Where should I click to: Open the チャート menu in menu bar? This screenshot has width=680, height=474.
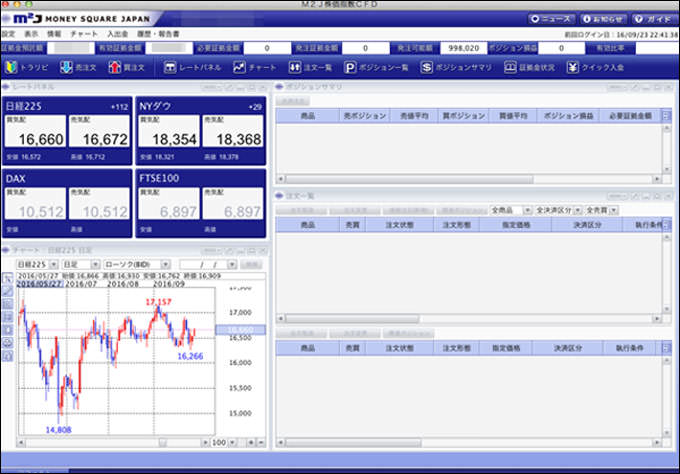pos(84,34)
